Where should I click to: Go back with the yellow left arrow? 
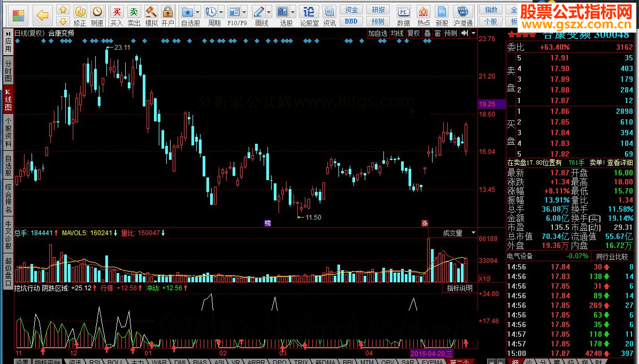pyautogui.click(x=42, y=16)
